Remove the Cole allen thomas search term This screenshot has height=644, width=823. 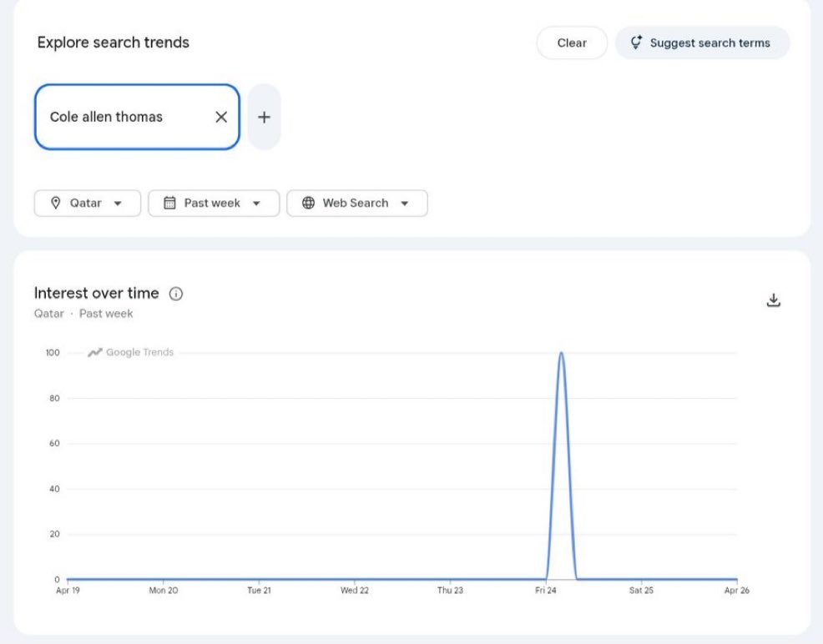tap(221, 117)
